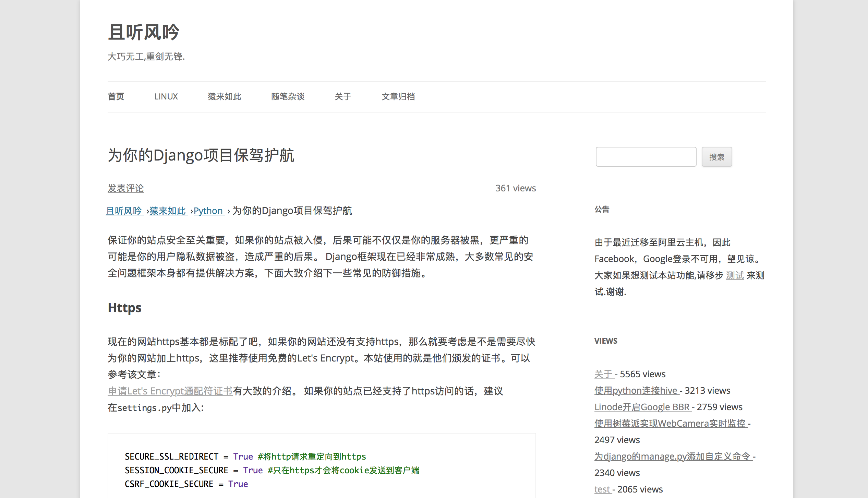Open 关于 in the VIEWS list

point(604,374)
